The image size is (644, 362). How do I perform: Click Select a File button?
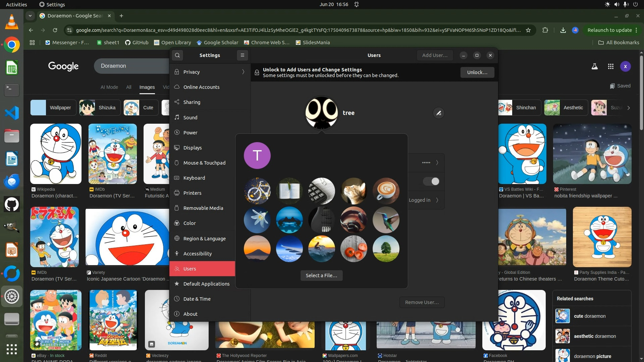click(321, 276)
